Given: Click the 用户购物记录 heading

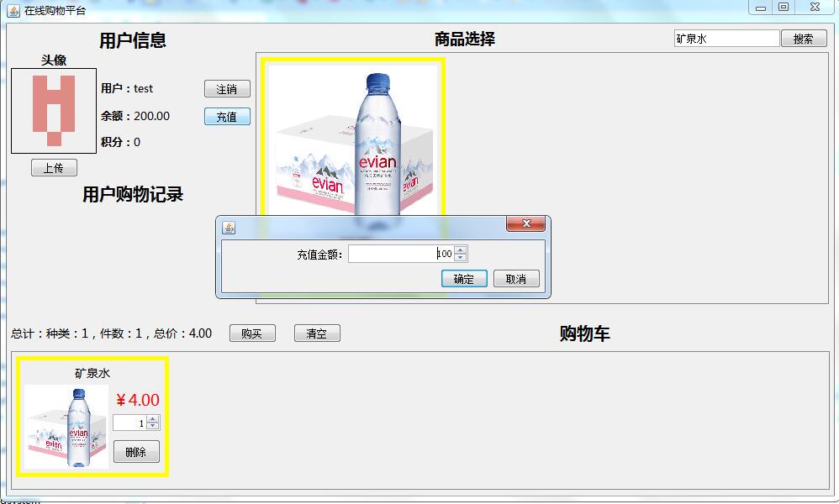Looking at the screenshot, I should click(133, 194).
